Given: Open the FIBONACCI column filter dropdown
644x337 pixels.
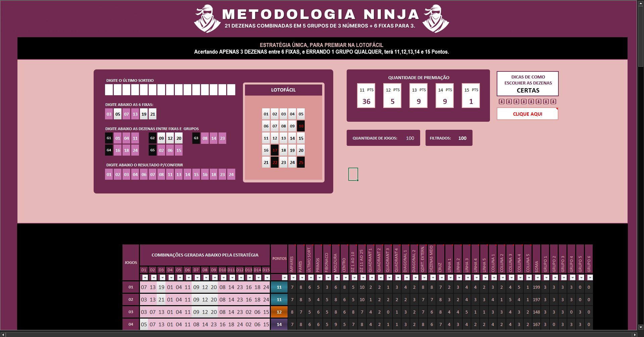Looking at the screenshot, I should click(328, 278).
